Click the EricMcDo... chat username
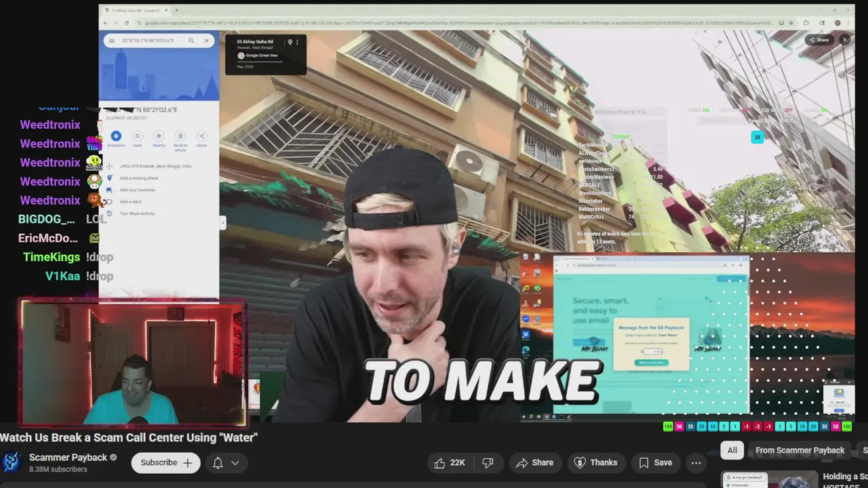Screen dimensions: 868x488 pos(48,239)
